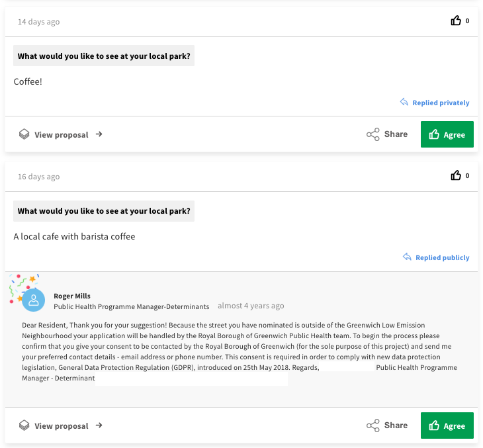Image resolution: width=483 pixels, height=448 pixels.
Task: Click the 16 days ago timestamp
Action: (x=38, y=177)
